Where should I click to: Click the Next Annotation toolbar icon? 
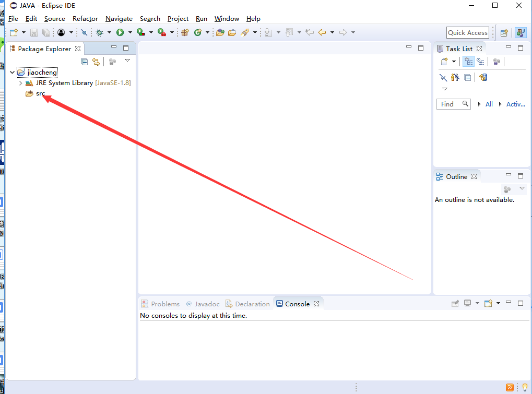point(268,32)
